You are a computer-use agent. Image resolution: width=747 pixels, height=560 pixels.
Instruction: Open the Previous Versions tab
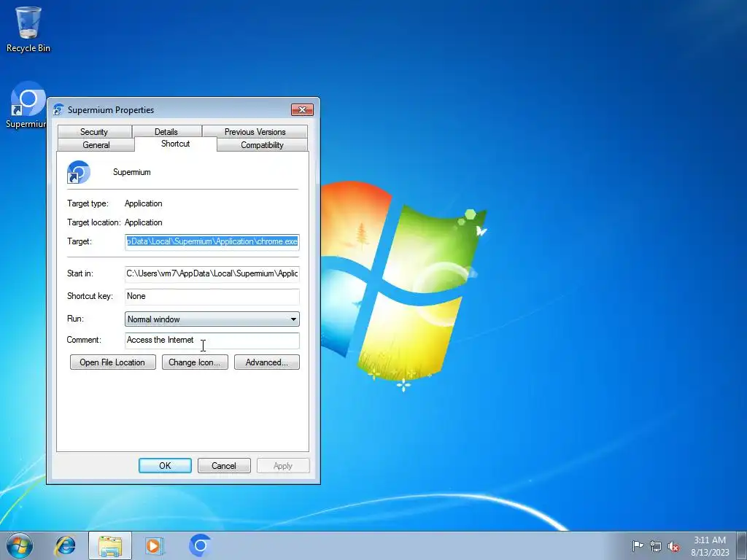[255, 131]
